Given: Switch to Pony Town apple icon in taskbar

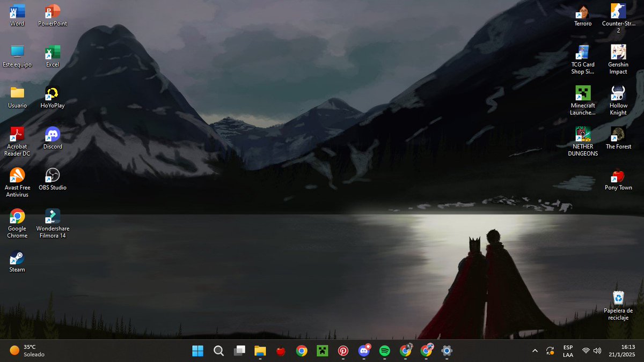Looking at the screenshot, I should coord(281,351).
